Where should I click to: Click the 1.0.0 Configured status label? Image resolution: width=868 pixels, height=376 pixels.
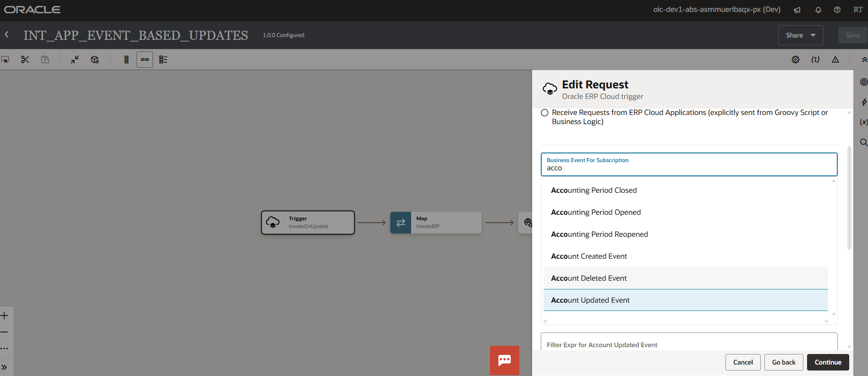[283, 35]
